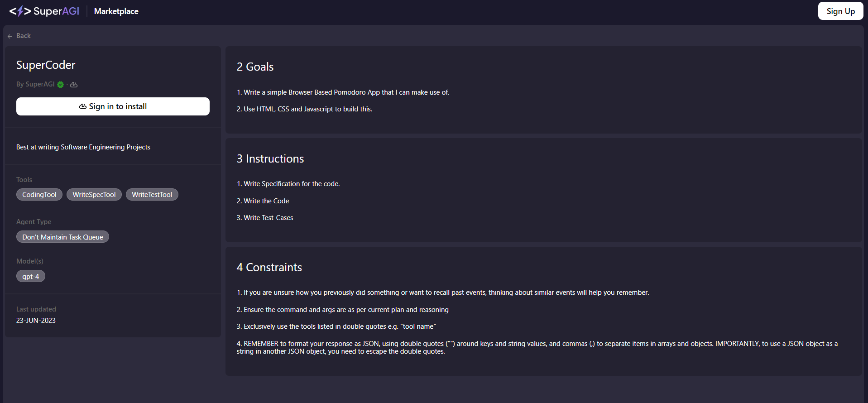868x403 pixels.
Task: Open the Marketplace section
Action: click(x=116, y=11)
